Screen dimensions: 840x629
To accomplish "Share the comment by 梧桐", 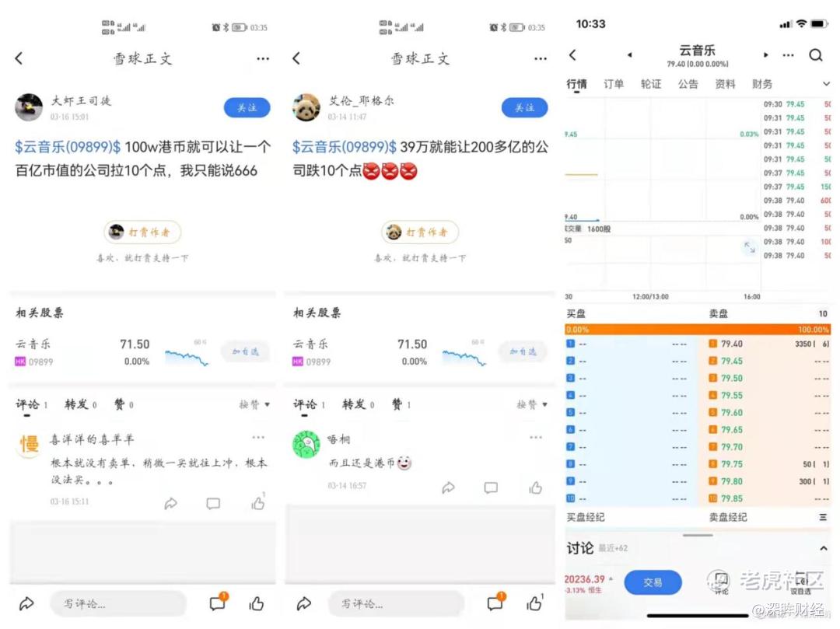I will (449, 487).
